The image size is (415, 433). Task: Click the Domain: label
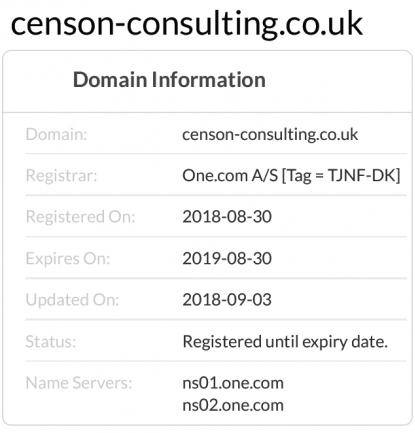coord(56,135)
